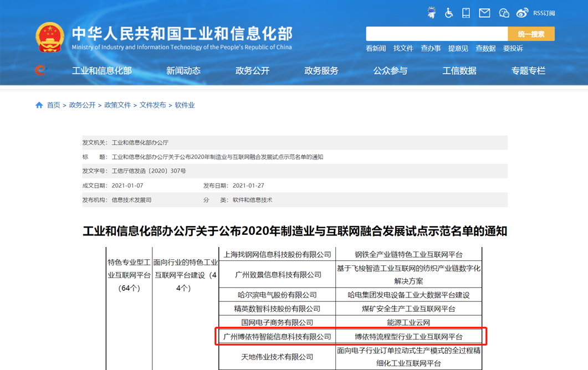588x370 pixels.
Task: Click the bold notice headline
Action: tap(295, 231)
